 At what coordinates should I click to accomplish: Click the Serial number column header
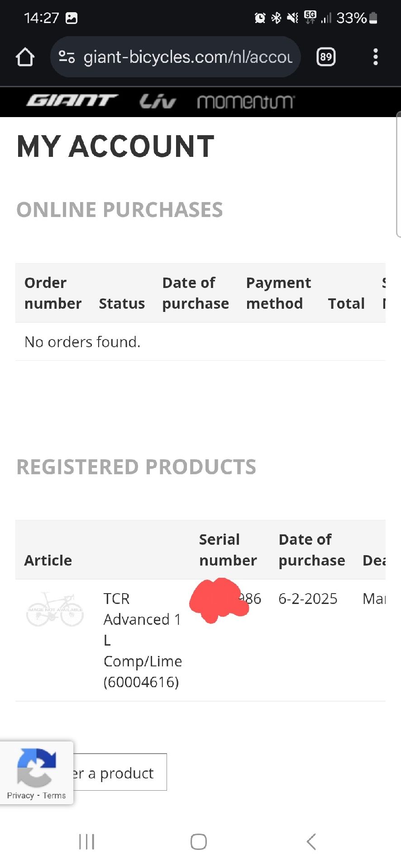pyautogui.click(x=228, y=550)
